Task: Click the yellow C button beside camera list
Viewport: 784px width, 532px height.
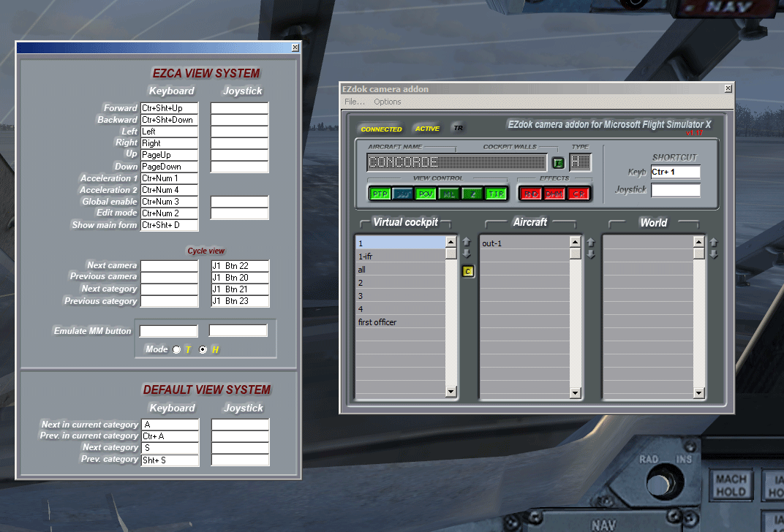Action: [468, 271]
